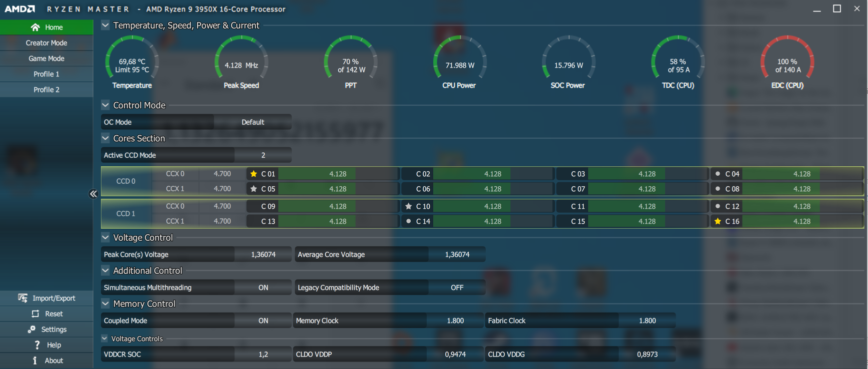This screenshot has width=868, height=369.
Task: Click the Temperature gauge dial
Action: (132, 57)
